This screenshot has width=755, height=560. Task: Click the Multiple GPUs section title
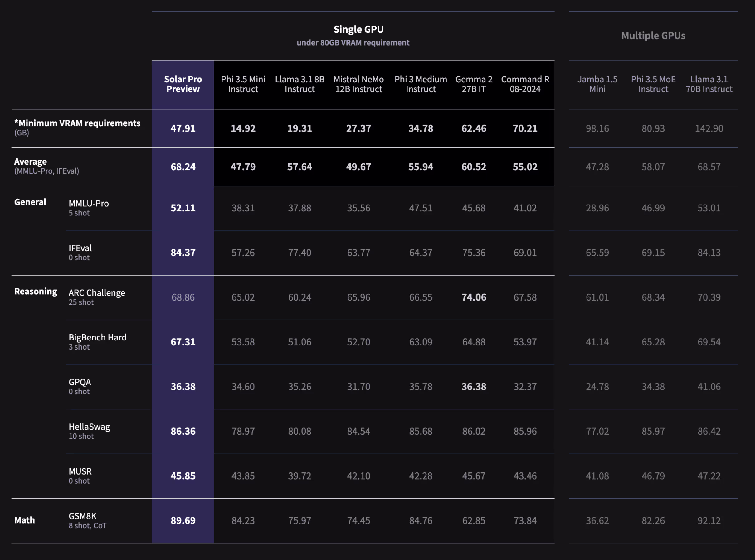tap(653, 36)
